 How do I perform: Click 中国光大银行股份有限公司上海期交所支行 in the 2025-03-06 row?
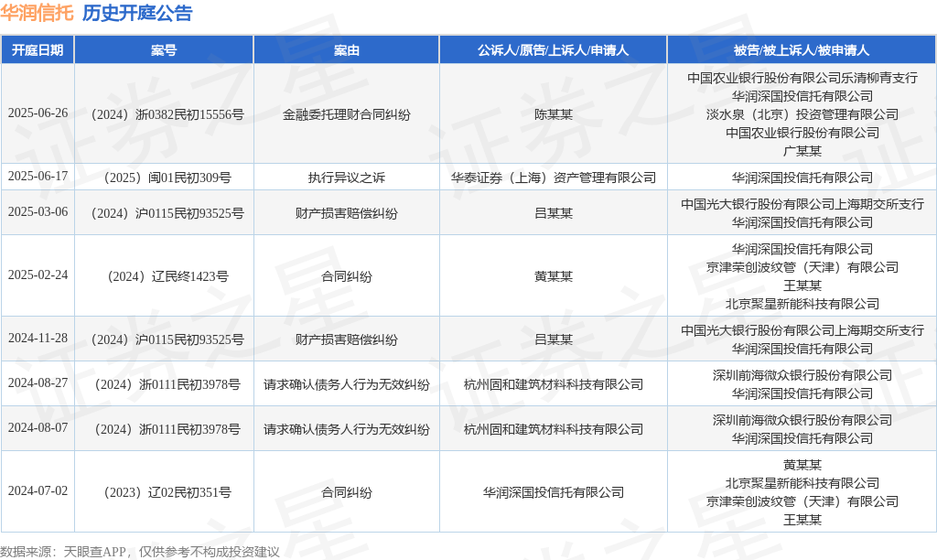(x=802, y=204)
